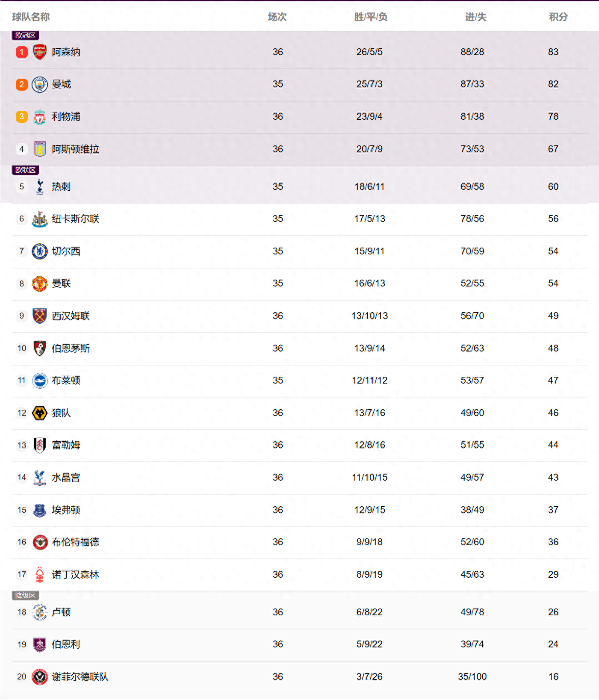599x700 pixels.
Task: Click the Sheffield United crest icon
Action: [40, 677]
